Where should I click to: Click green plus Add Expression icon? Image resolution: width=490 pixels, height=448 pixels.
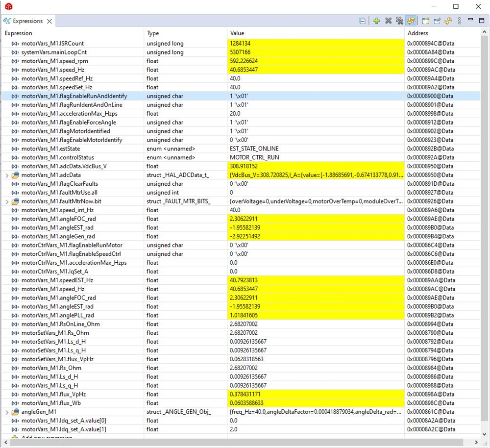coord(376,21)
